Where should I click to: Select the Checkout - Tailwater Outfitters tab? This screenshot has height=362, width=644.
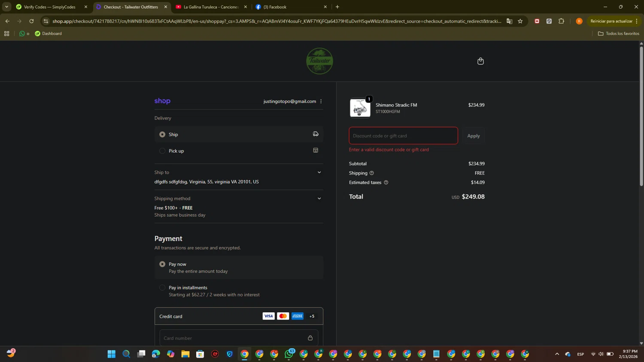(131, 7)
